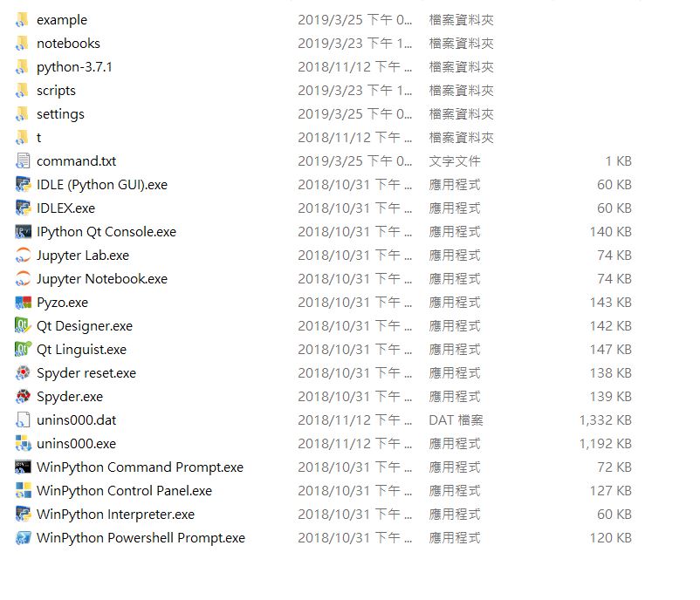Click the WinPython Command Prompt.exe icon
The height and width of the screenshot is (600, 700).
click(23, 467)
